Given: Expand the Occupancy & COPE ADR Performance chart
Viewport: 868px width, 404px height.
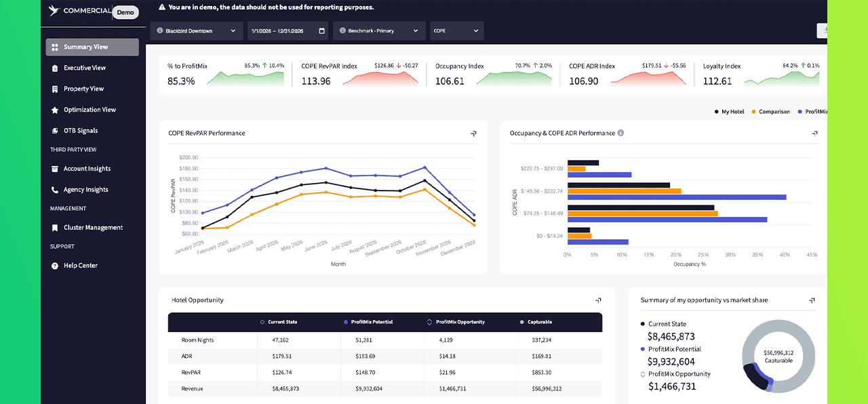Looking at the screenshot, I should pyautogui.click(x=814, y=134).
